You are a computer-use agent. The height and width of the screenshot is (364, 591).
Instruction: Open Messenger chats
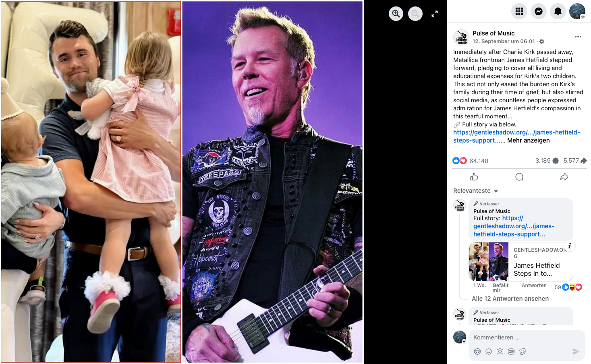point(539,11)
